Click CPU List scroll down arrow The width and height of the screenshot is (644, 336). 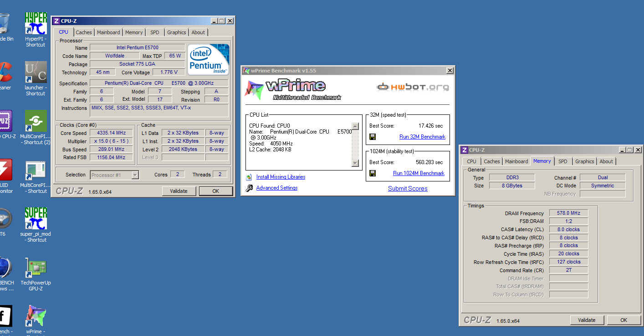pos(355,163)
